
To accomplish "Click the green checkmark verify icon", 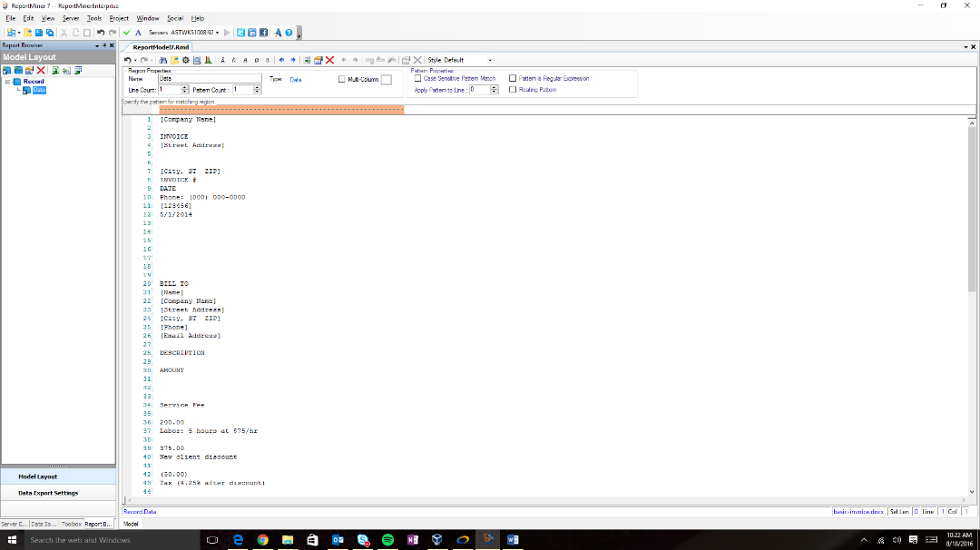I will tap(127, 32).
